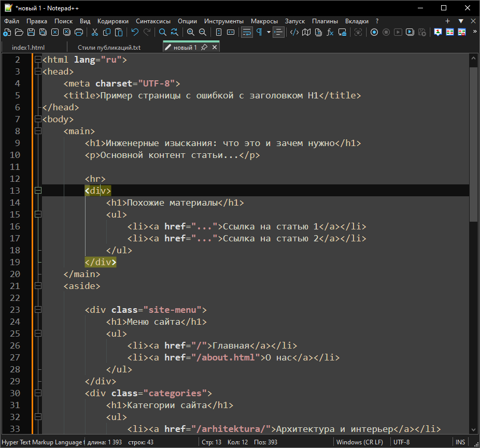
Task: Open the Кодировки menu
Action: pyautogui.click(x=113, y=21)
